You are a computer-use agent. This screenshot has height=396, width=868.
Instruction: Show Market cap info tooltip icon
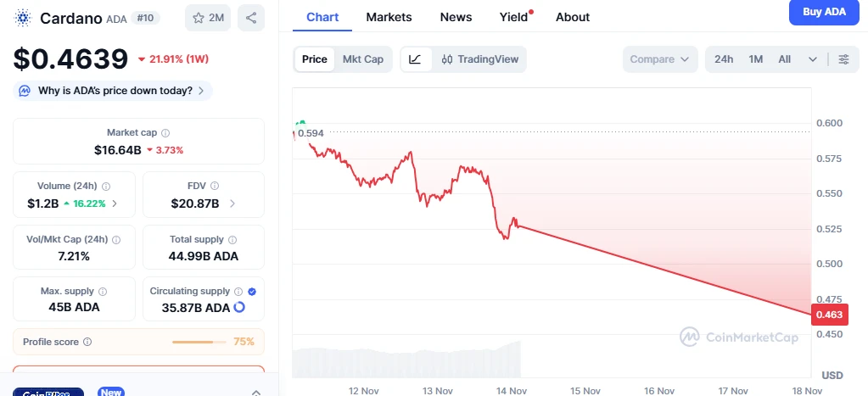pos(165,133)
